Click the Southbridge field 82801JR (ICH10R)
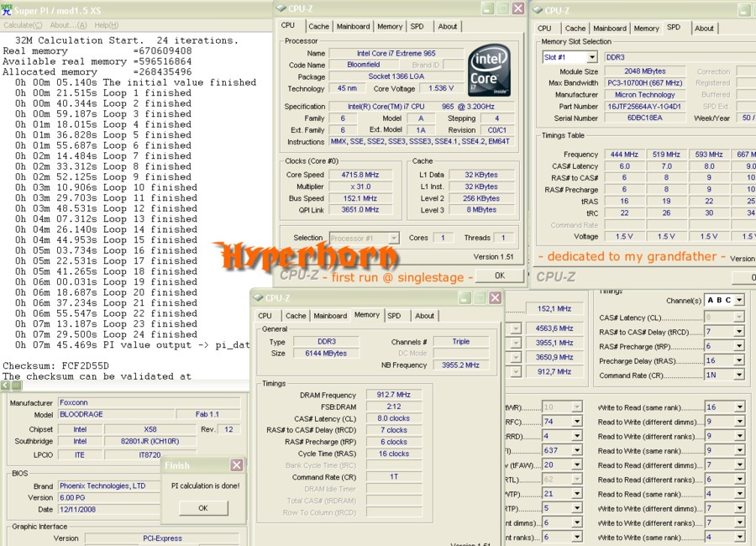 [150, 441]
